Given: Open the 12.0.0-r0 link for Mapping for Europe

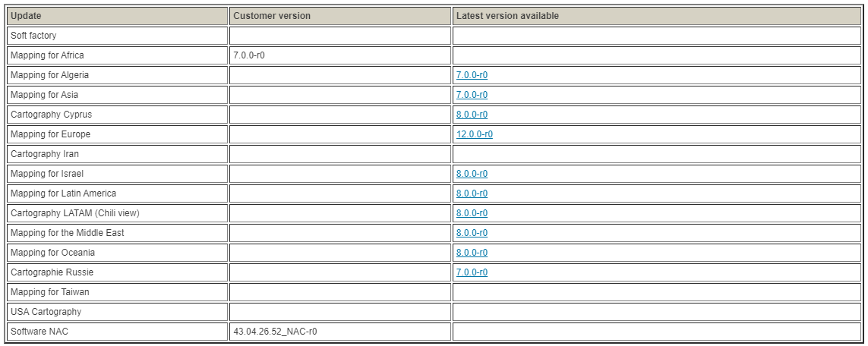Looking at the screenshot, I should tap(475, 134).
